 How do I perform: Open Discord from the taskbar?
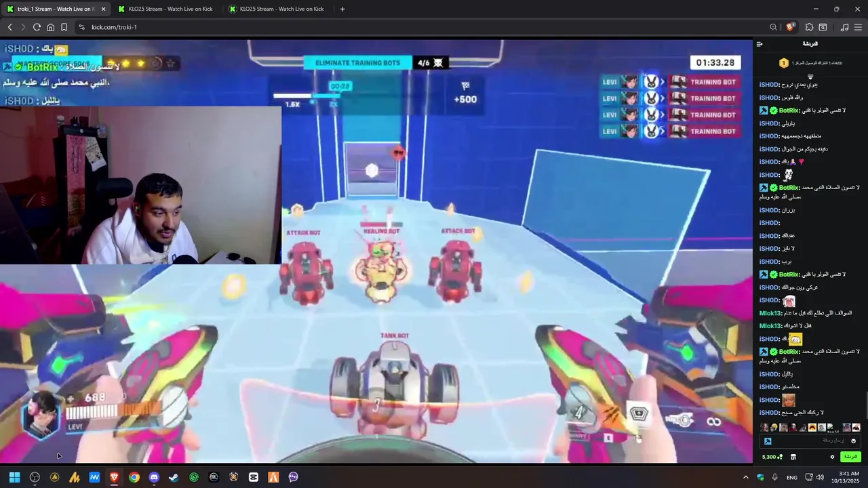pos(154,477)
